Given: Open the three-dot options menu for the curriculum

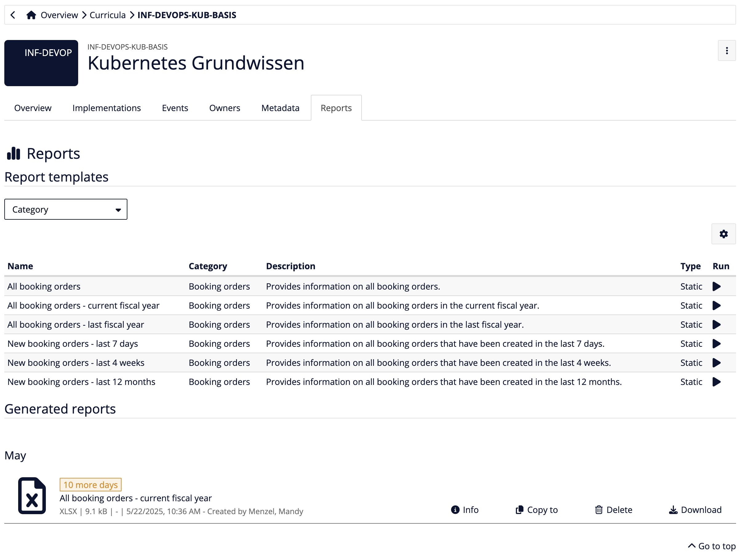Looking at the screenshot, I should pyautogui.click(x=727, y=50).
